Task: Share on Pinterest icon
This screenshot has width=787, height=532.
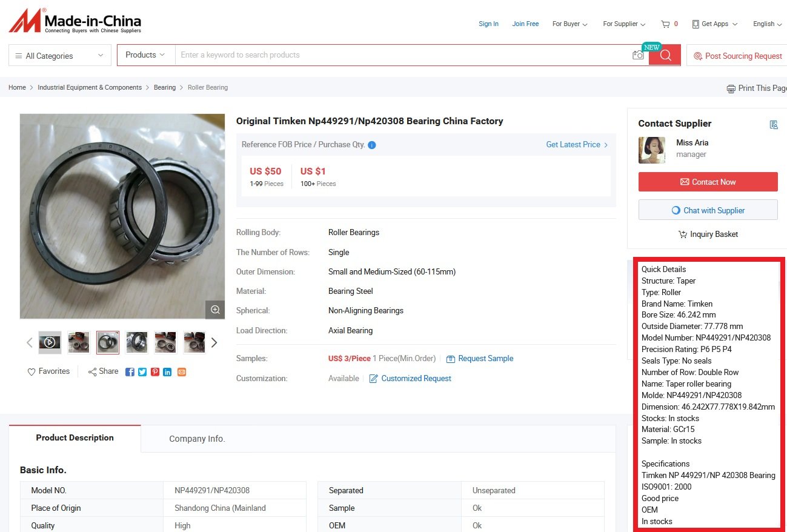Action: [x=155, y=372]
